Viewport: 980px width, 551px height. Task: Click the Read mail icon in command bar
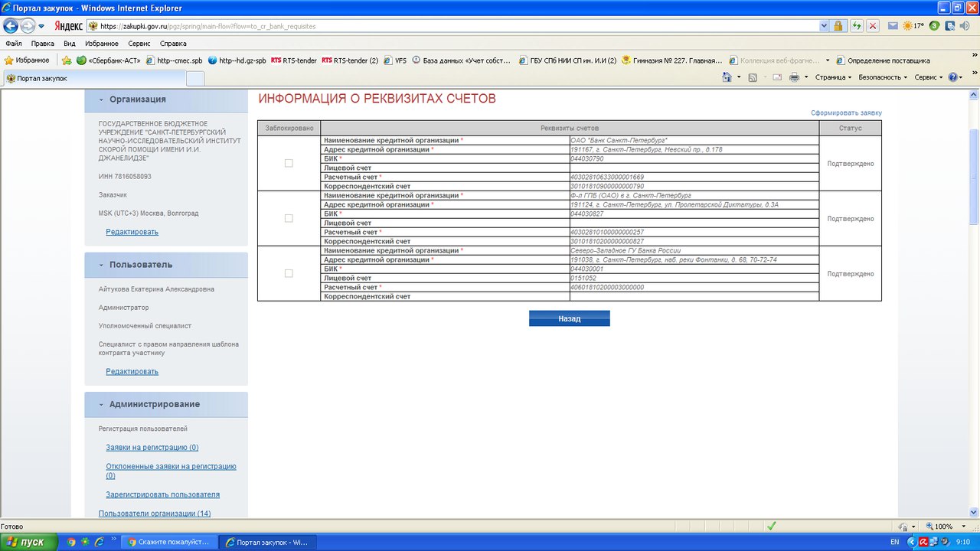click(777, 77)
